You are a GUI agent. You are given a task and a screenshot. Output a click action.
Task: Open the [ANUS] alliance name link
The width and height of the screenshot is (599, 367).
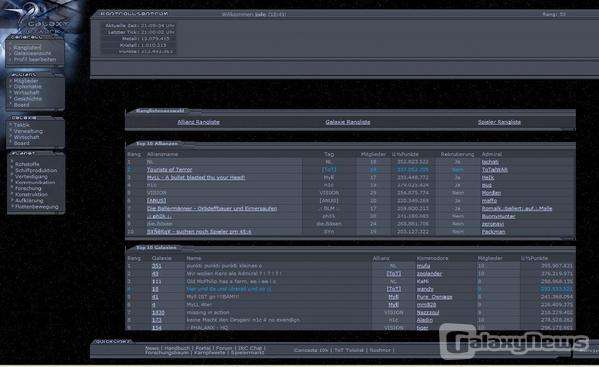click(x=157, y=200)
